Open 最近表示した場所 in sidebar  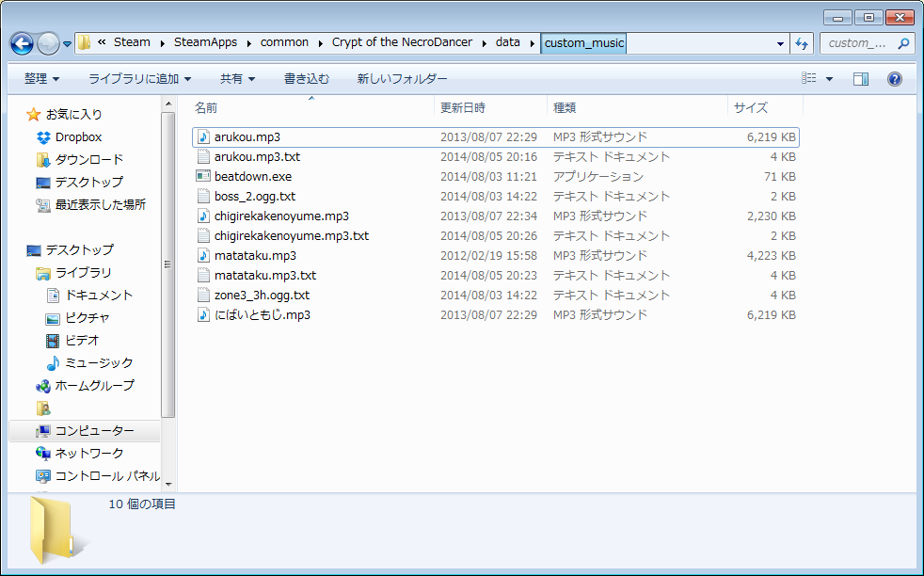click(x=100, y=204)
